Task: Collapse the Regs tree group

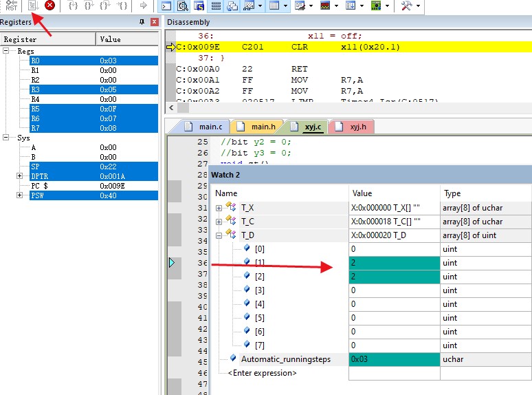Action: pyautogui.click(x=5, y=51)
